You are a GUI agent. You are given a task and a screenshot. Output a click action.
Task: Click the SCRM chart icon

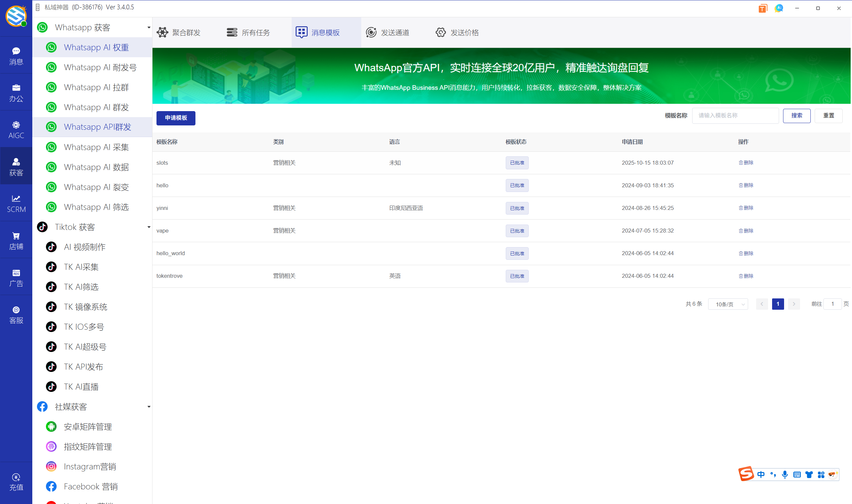16,203
